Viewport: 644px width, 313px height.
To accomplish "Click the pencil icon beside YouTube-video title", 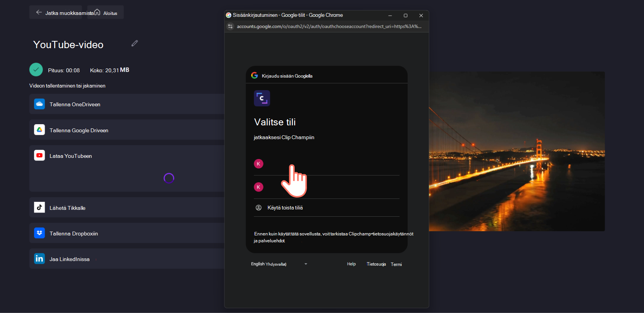I will pos(134,44).
